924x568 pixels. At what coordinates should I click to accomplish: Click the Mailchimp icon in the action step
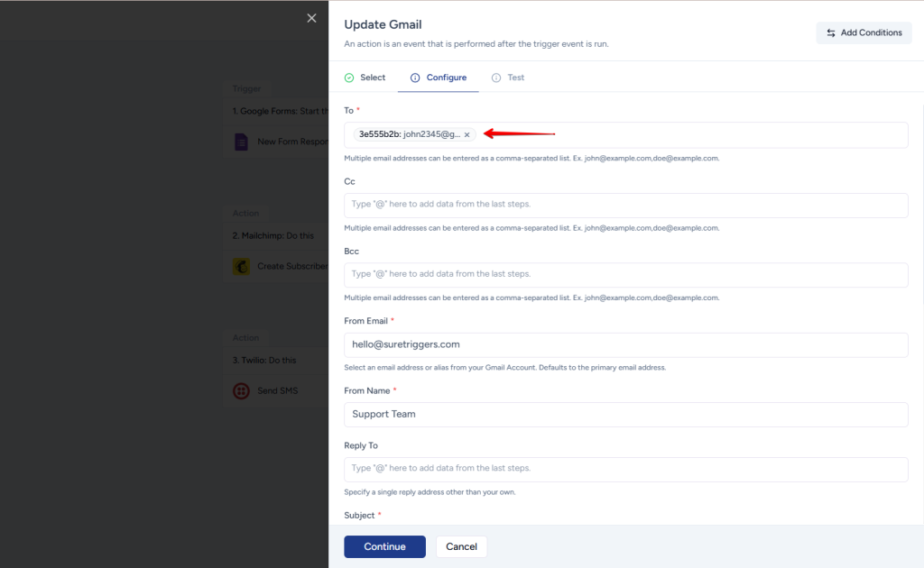click(241, 266)
